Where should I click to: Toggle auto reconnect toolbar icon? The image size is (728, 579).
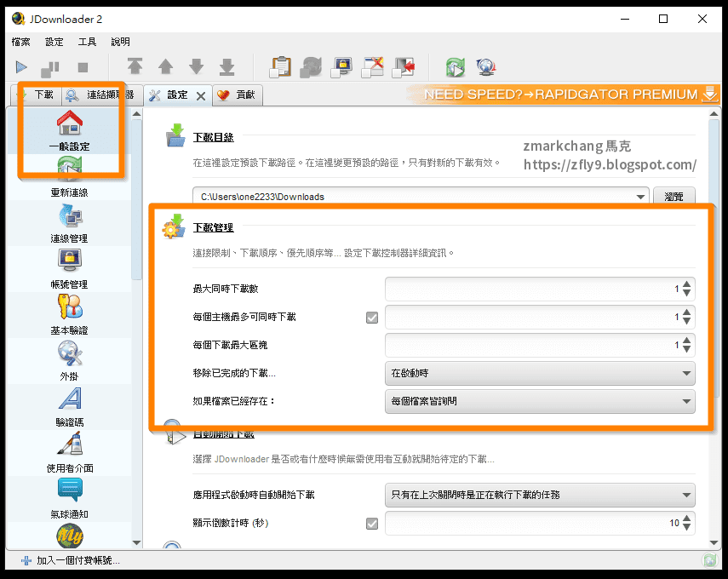(x=311, y=67)
